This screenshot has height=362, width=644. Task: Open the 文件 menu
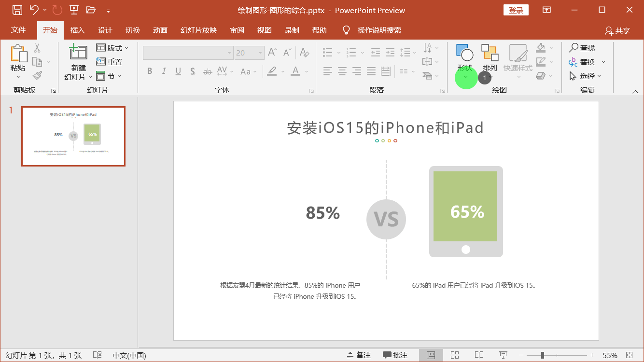(18, 30)
